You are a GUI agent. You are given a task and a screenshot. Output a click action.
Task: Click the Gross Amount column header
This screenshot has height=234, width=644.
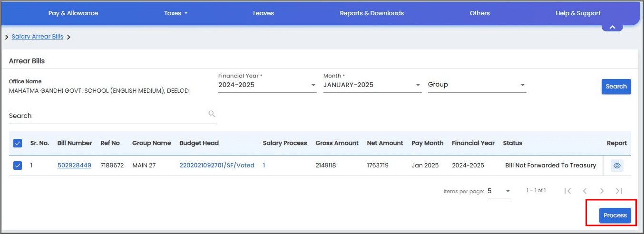(337, 143)
